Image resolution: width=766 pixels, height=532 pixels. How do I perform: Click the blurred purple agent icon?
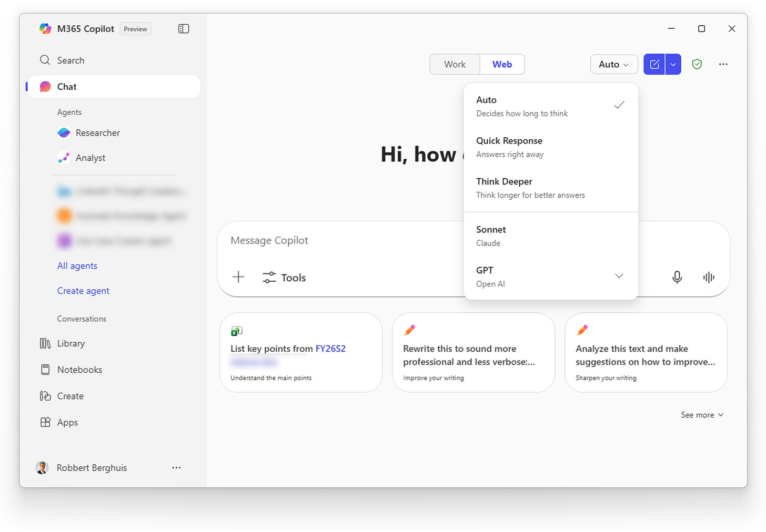click(64, 241)
